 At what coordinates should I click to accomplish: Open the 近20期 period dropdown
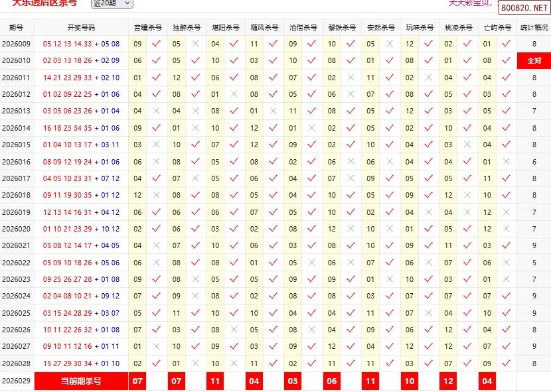[x=112, y=3]
